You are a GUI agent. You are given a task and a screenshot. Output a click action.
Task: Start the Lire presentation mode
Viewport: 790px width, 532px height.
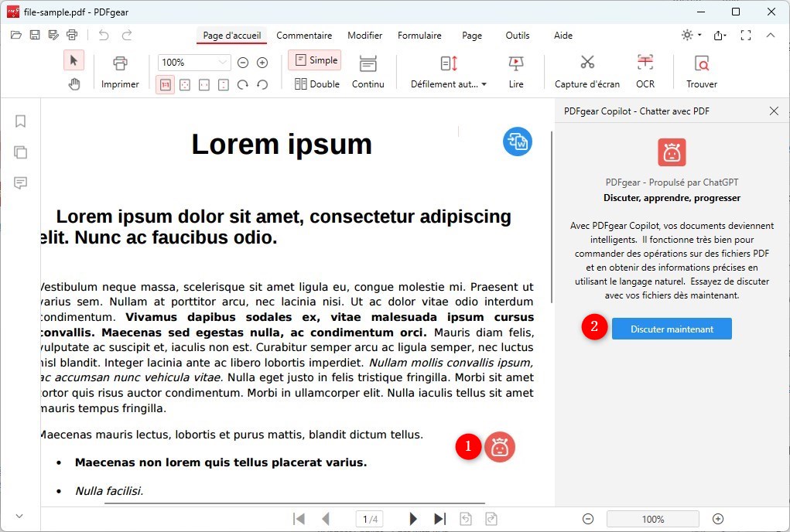[x=516, y=63]
